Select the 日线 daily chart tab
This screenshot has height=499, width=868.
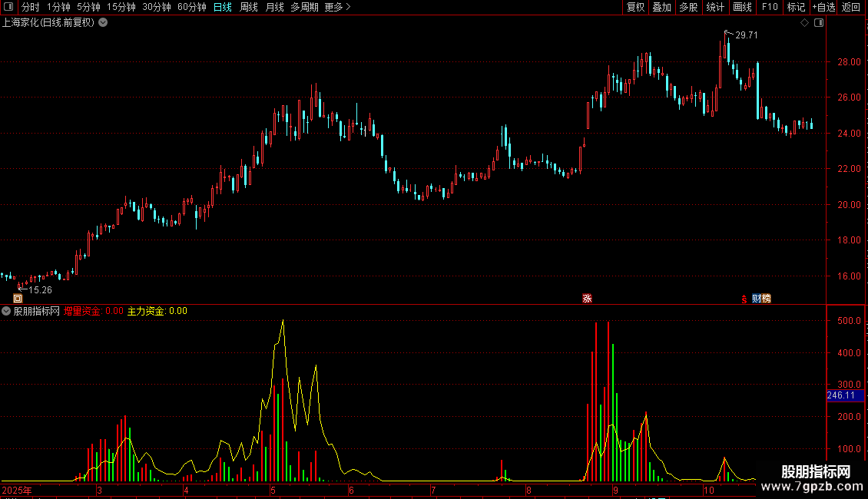[223, 7]
